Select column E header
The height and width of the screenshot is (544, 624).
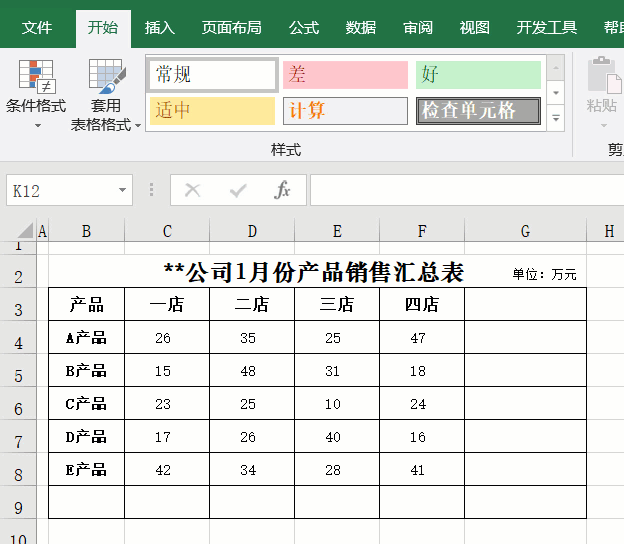[x=337, y=231]
